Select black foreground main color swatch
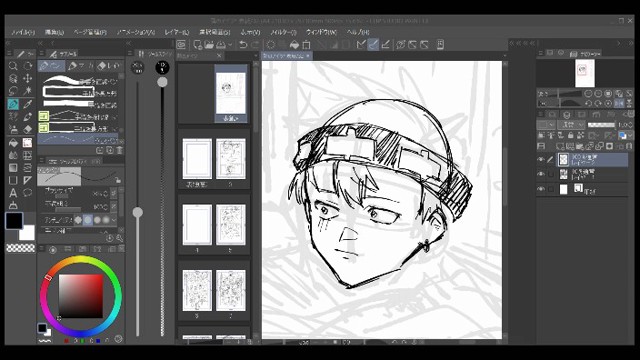 (x=14, y=221)
